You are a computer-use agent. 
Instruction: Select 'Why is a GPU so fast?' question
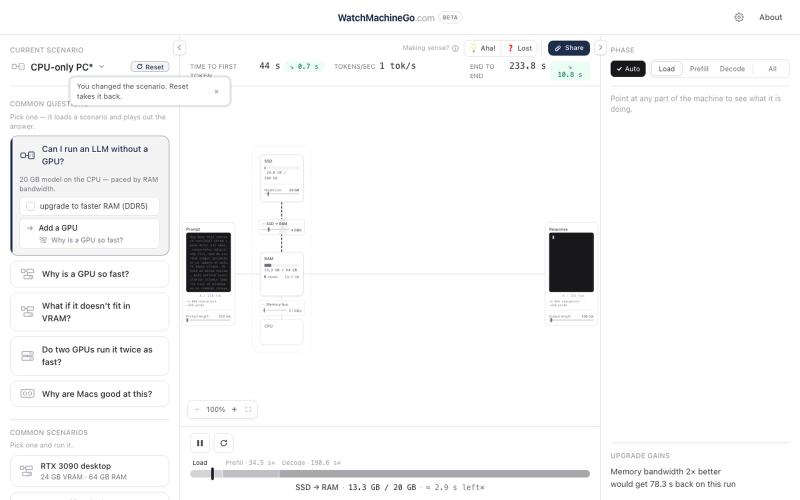coord(90,274)
